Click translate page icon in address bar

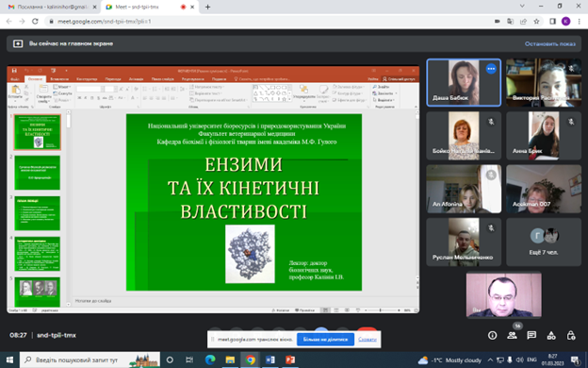510,22
